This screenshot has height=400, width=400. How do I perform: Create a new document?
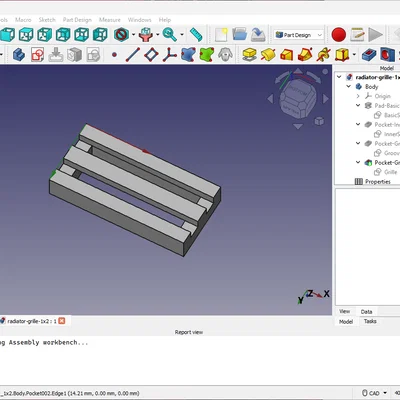pos(221,35)
